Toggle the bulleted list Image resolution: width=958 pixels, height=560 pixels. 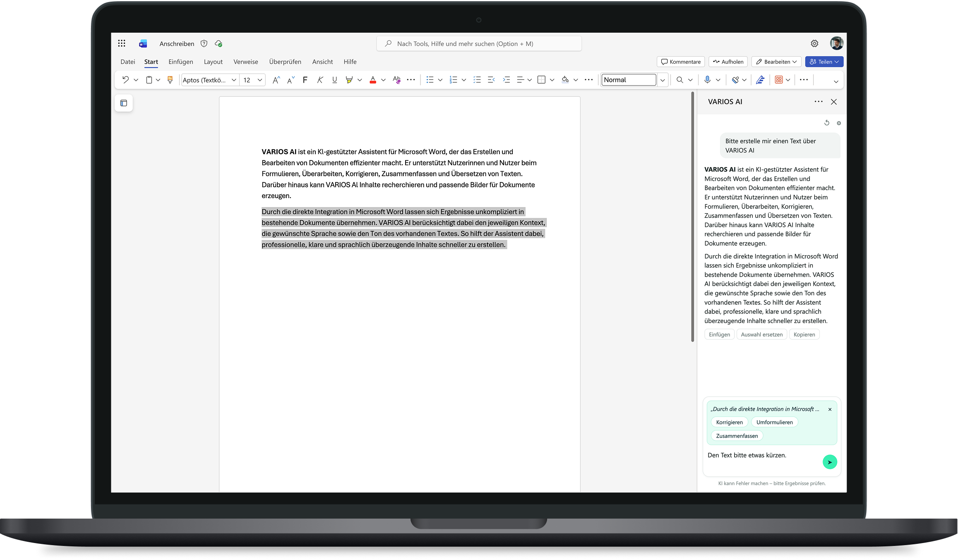(x=430, y=80)
